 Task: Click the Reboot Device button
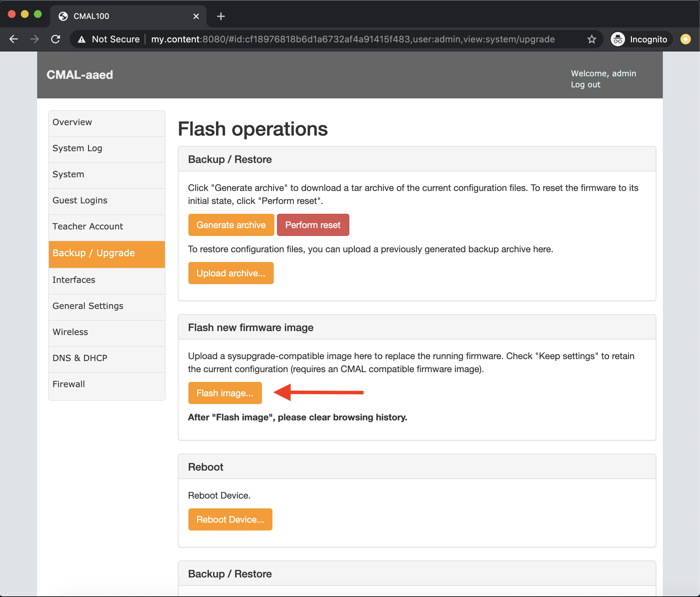(230, 520)
